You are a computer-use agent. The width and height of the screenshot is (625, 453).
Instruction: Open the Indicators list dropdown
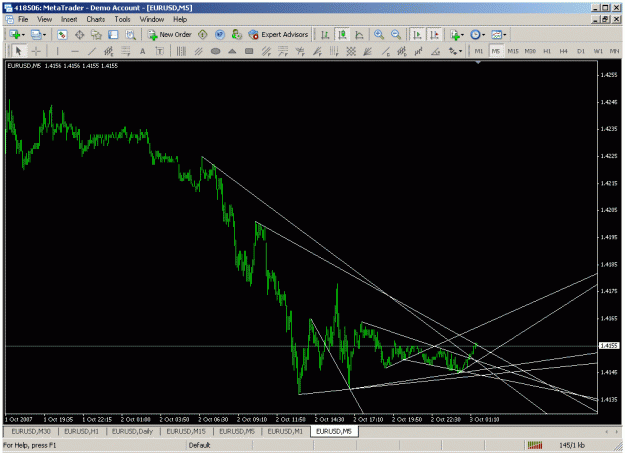tap(457, 35)
